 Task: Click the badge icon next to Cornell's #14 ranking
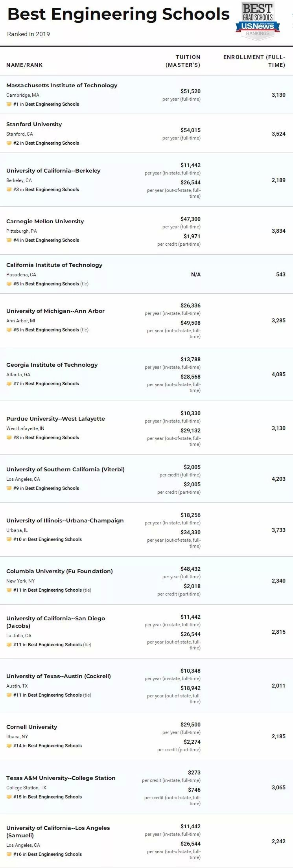tap(9, 746)
